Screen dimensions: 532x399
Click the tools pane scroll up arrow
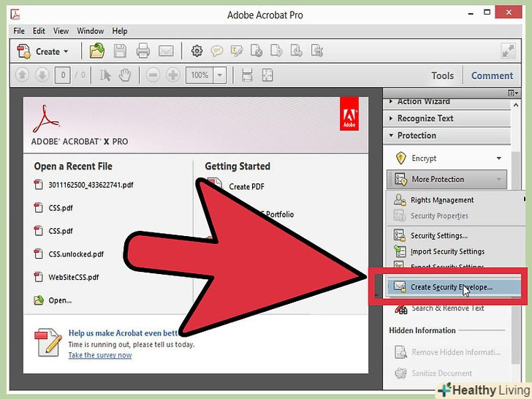[x=516, y=105]
